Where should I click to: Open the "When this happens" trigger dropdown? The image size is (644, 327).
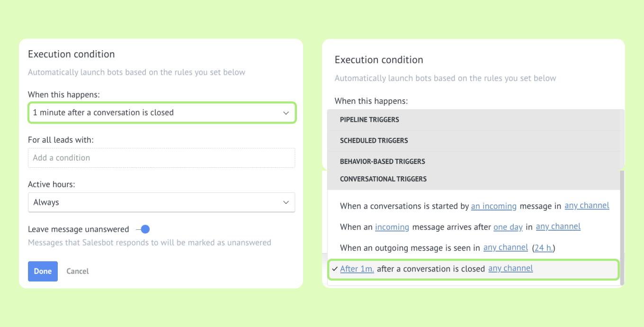point(162,113)
